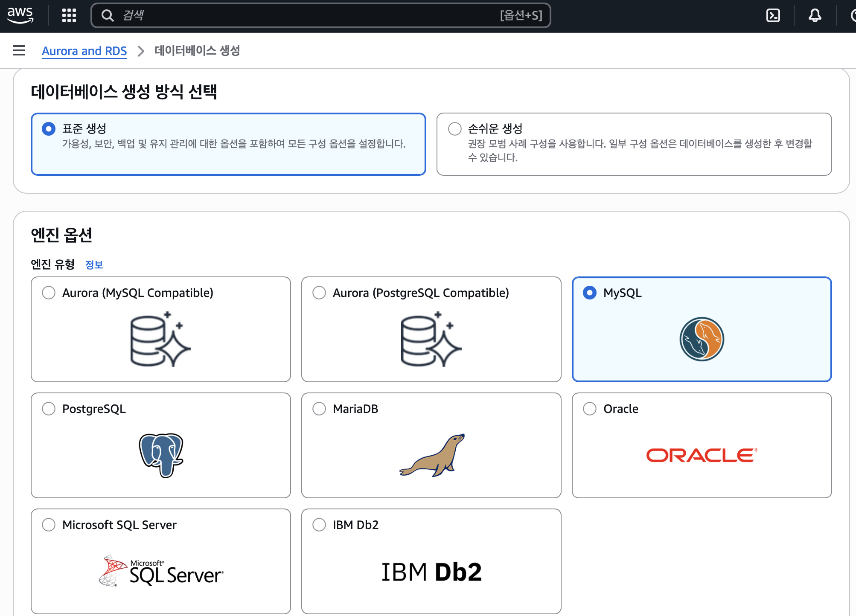Image resolution: width=856 pixels, height=616 pixels.
Task: Click the IBM Db2 logo
Action: click(x=431, y=572)
